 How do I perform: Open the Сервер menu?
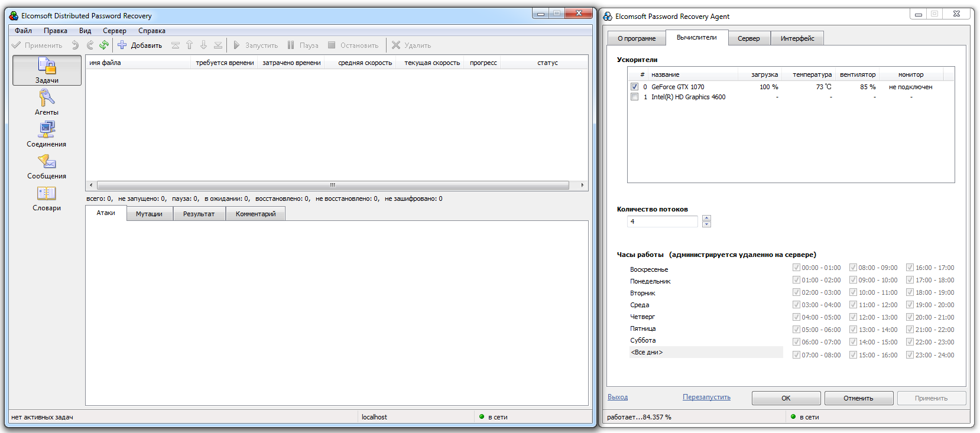pos(115,31)
